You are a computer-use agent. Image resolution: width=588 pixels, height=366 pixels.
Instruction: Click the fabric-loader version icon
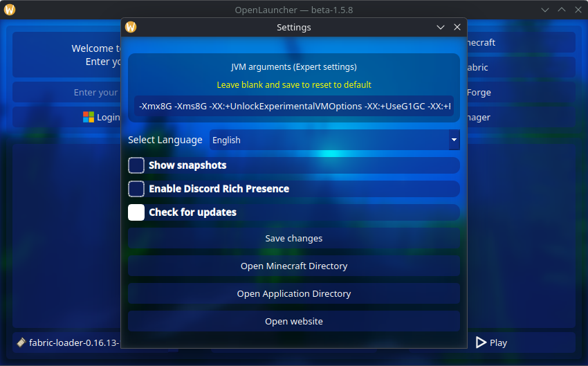pyautogui.click(x=21, y=342)
